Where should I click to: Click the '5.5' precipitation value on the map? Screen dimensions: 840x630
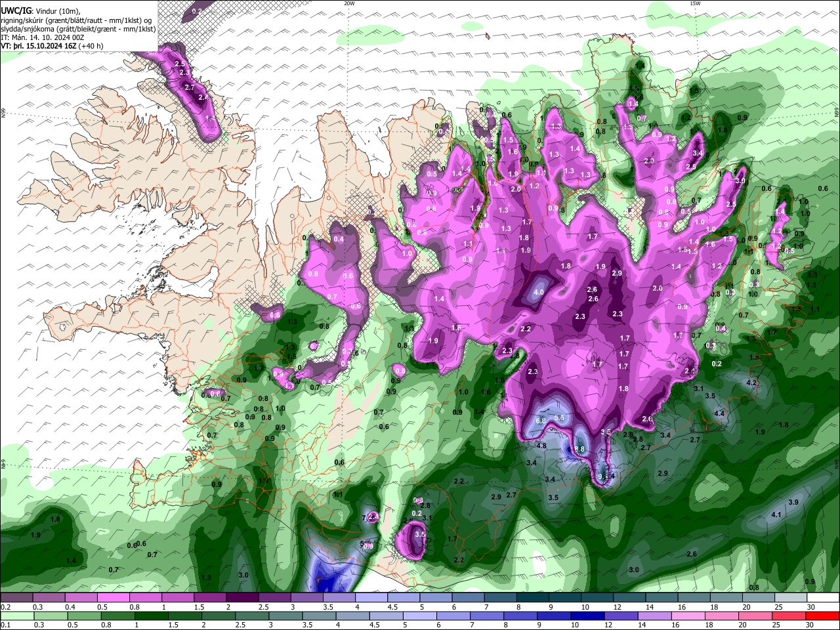(x=560, y=418)
